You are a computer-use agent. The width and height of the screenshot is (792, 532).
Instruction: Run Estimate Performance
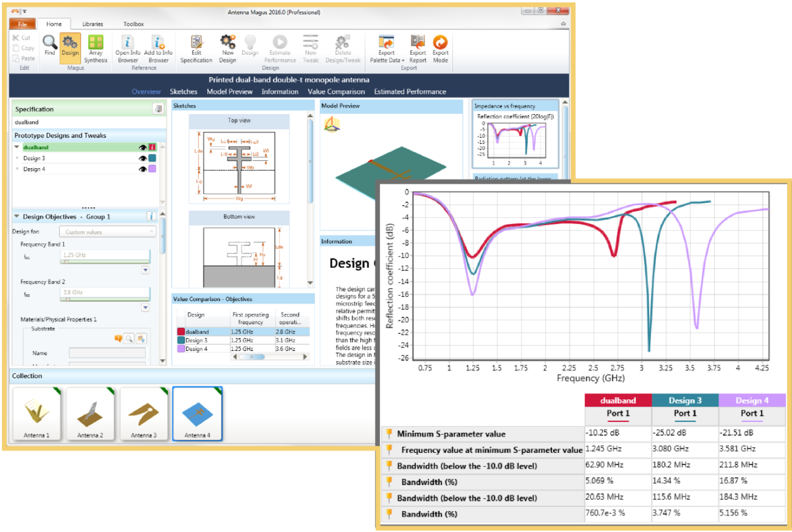pyautogui.click(x=280, y=49)
